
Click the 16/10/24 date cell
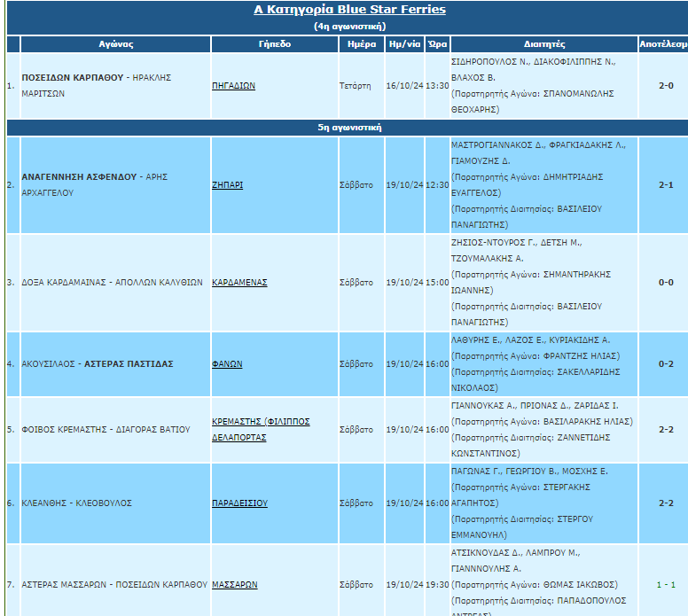(404, 86)
